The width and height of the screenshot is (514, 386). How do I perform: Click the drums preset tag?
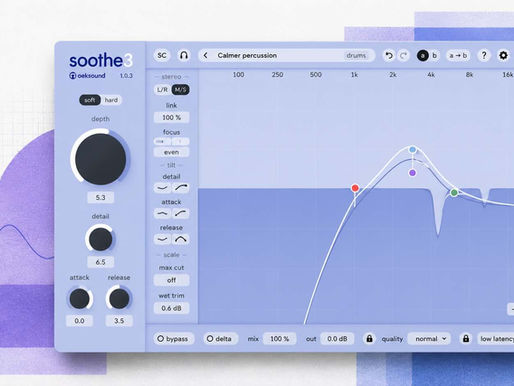(x=356, y=55)
